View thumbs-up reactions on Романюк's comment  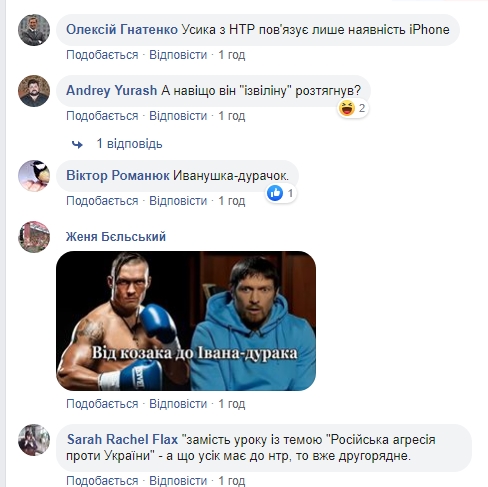281,193
